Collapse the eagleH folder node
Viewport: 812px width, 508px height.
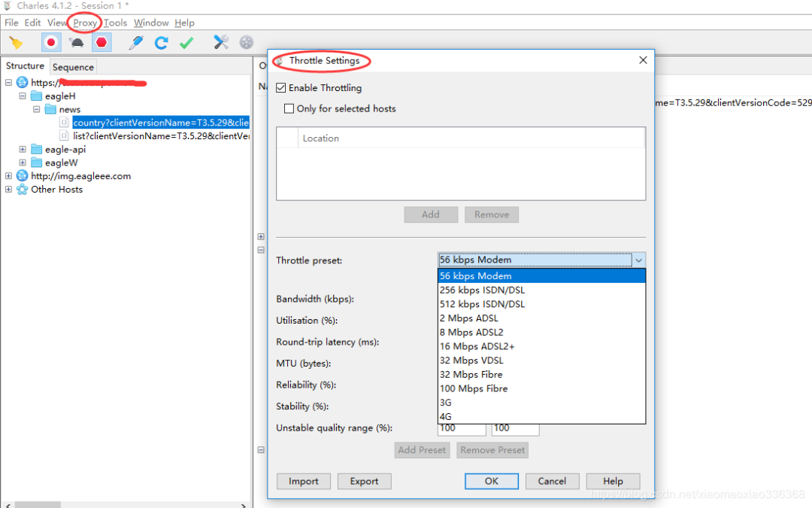tap(23, 96)
